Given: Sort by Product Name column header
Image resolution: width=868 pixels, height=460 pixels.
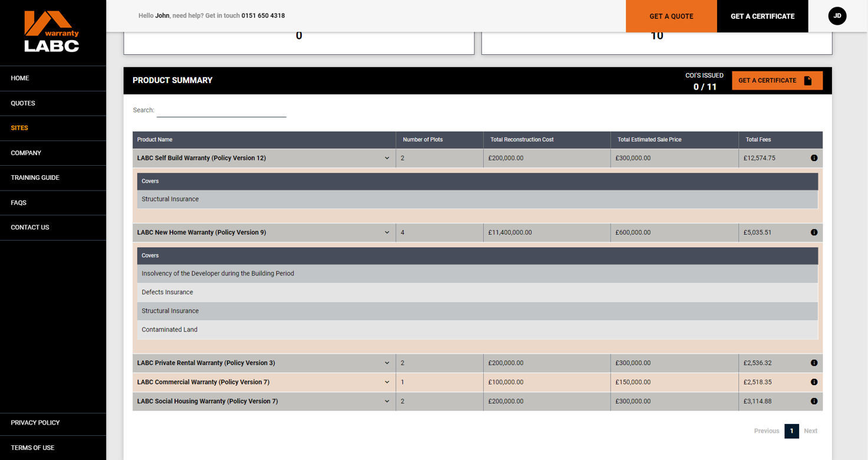Looking at the screenshot, I should 264,140.
